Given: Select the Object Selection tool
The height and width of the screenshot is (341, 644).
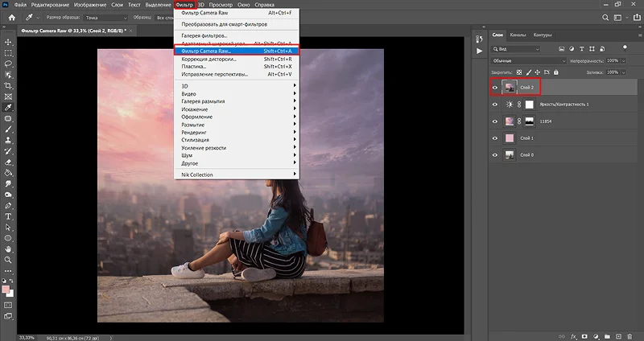Looking at the screenshot, I should point(8,75).
